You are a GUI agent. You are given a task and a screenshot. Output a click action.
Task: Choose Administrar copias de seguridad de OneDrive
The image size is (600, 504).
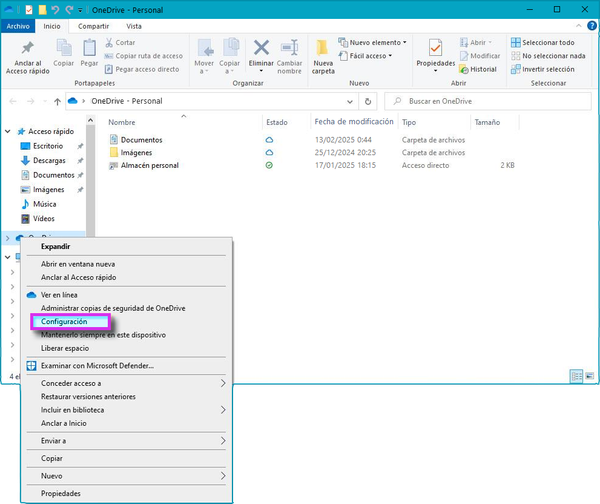(126, 308)
